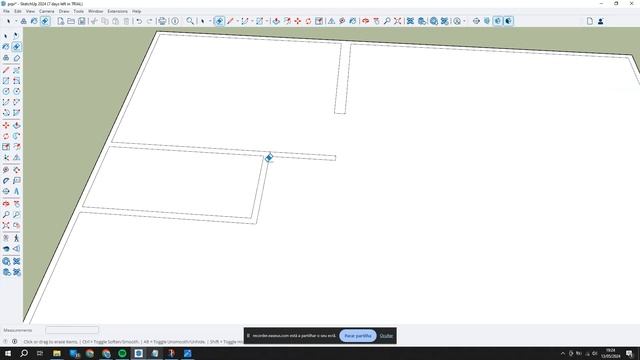The width and height of the screenshot is (640, 360).
Task: Select the Rotate tool in left toolbar
Action: [x=6, y=136]
